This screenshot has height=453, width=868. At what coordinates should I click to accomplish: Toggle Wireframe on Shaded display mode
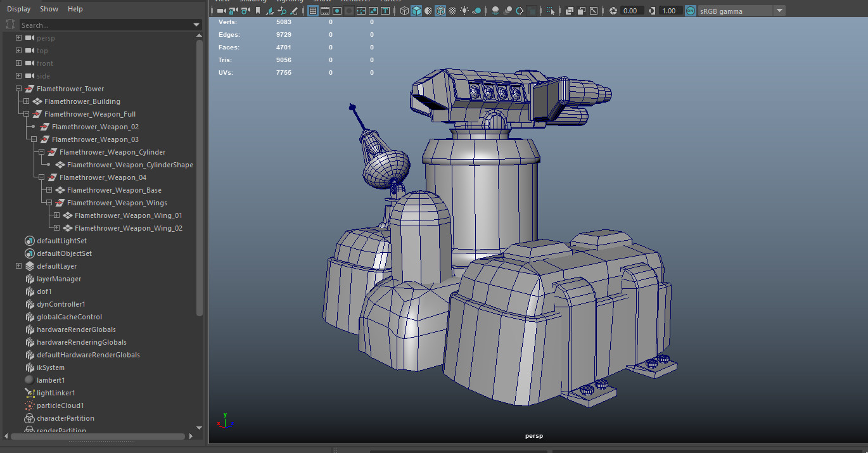pyautogui.click(x=440, y=11)
